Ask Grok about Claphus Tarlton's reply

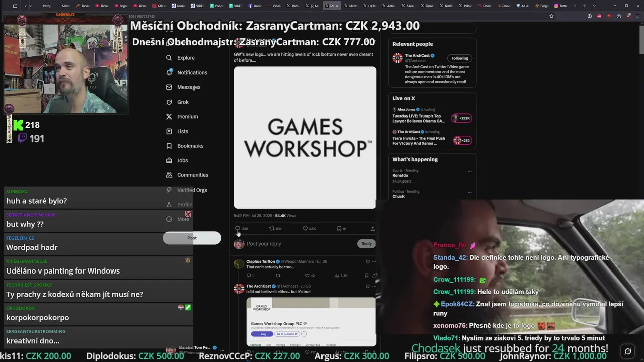click(367, 261)
